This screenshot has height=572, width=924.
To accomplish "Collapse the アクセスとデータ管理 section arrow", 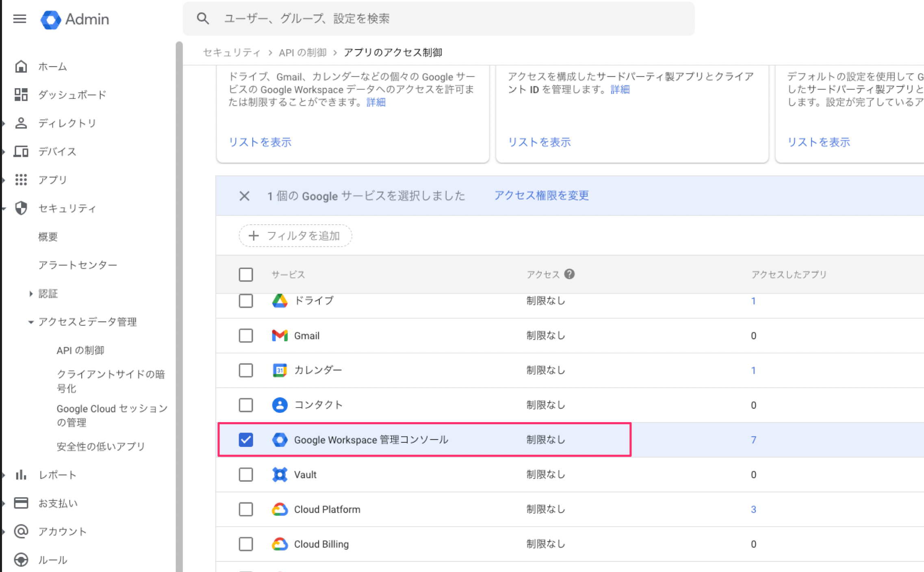I will [31, 322].
